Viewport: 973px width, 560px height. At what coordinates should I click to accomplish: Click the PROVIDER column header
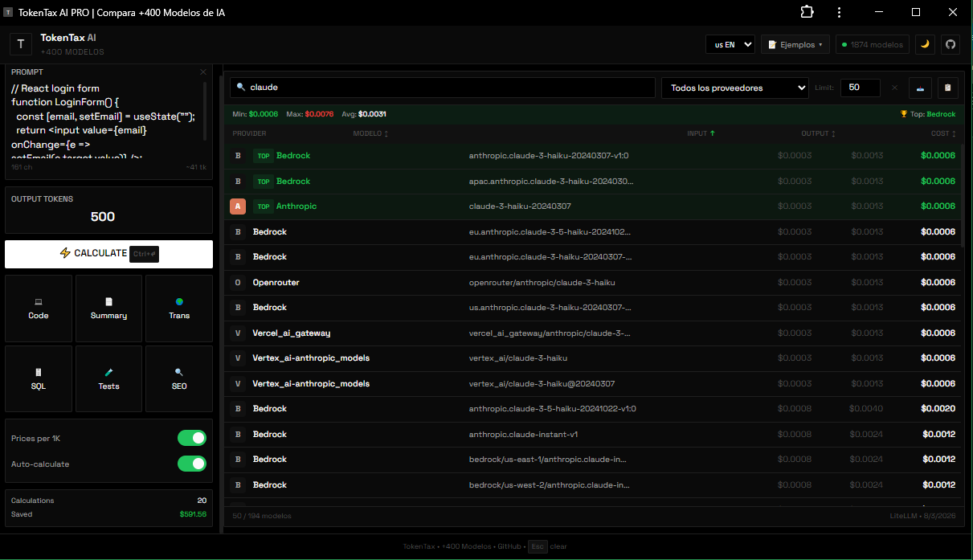pos(249,133)
